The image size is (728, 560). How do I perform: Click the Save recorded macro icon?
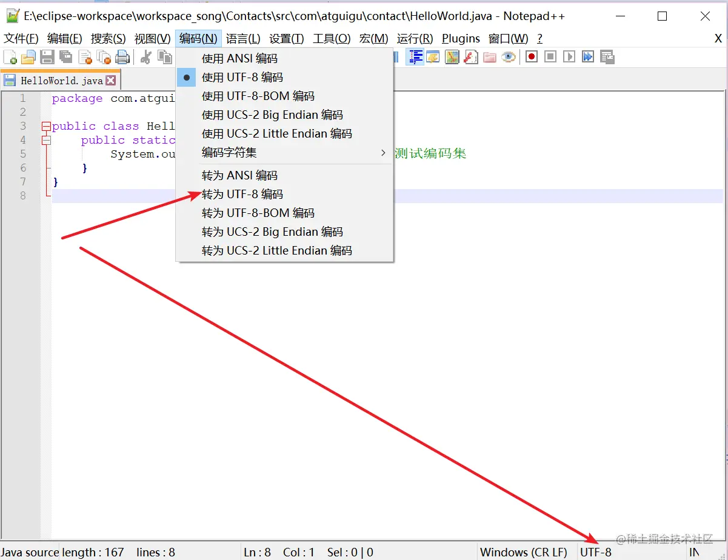[x=607, y=57]
